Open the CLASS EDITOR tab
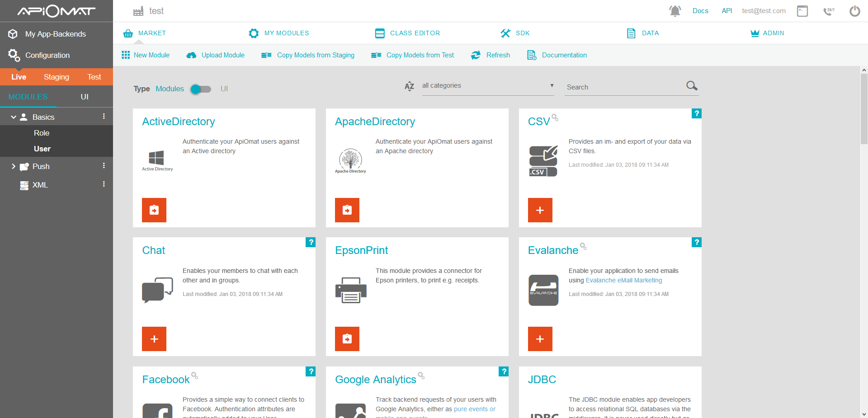This screenshot has width=868, height=418. pos(407,33)
